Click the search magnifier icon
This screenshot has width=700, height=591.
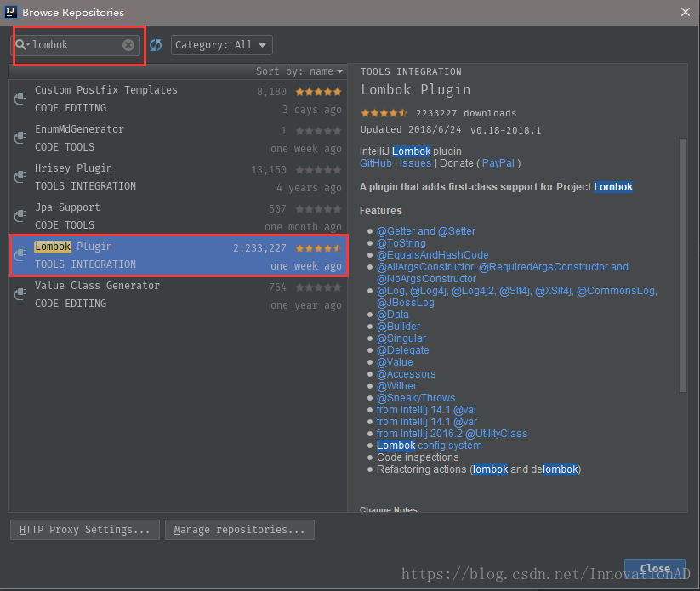(x=20, y=44)
